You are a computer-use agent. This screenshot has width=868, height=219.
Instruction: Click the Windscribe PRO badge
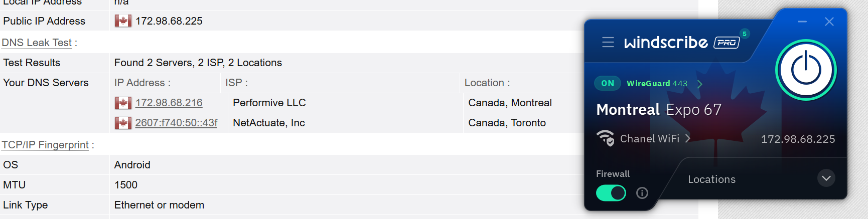click(727, 43)
